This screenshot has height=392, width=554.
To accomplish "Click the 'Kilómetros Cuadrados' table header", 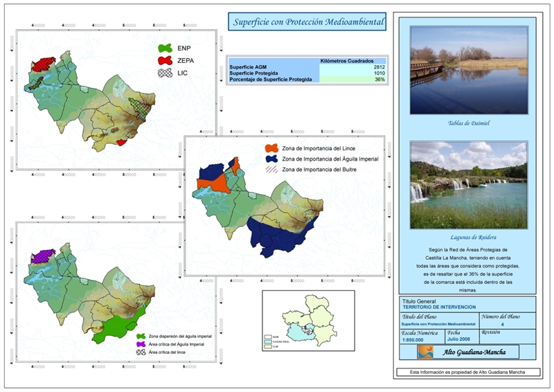I will coord(347,61).
